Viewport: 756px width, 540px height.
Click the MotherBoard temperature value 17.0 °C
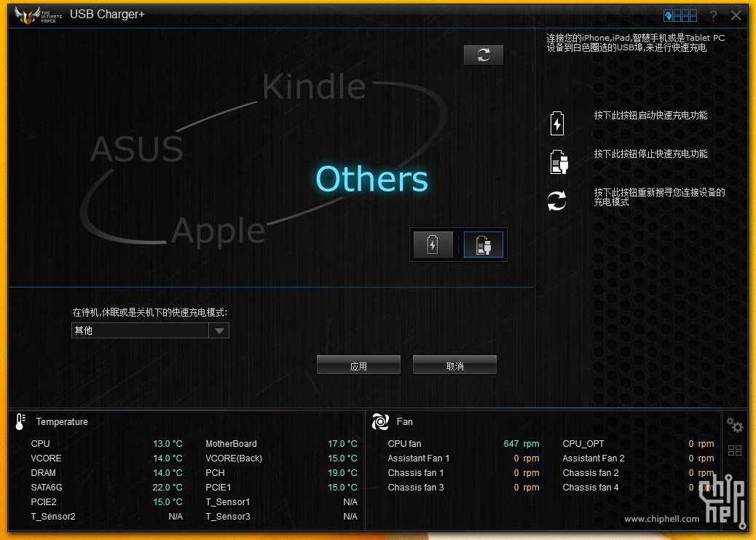pyautogui.click(x=342, y=444)
